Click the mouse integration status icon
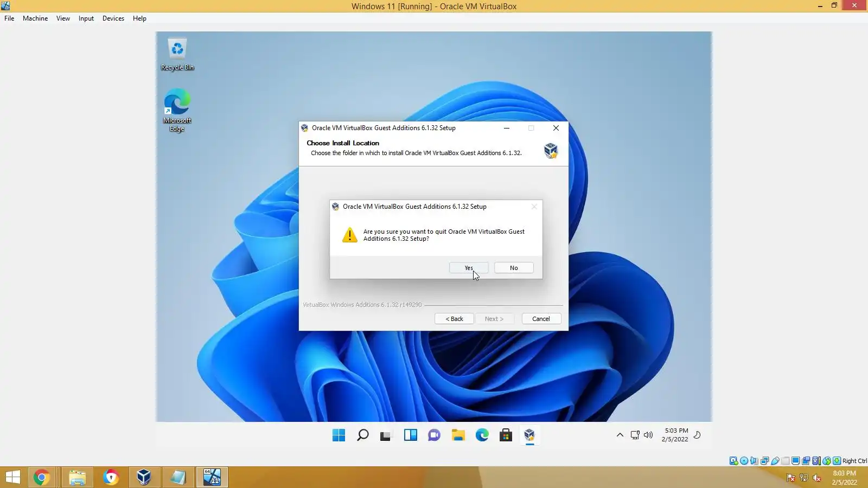Screen dimensions: 868x488 point(826,461)
